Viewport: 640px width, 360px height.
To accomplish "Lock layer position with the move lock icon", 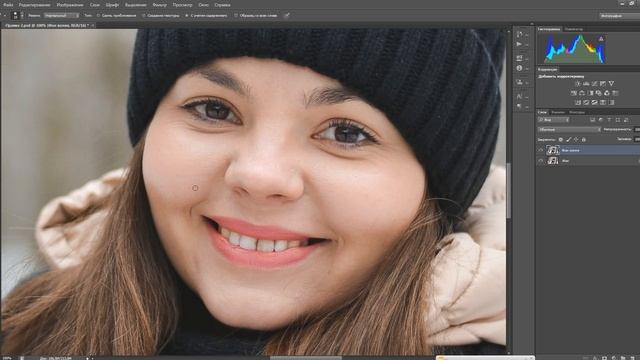I will click(576, 140).
